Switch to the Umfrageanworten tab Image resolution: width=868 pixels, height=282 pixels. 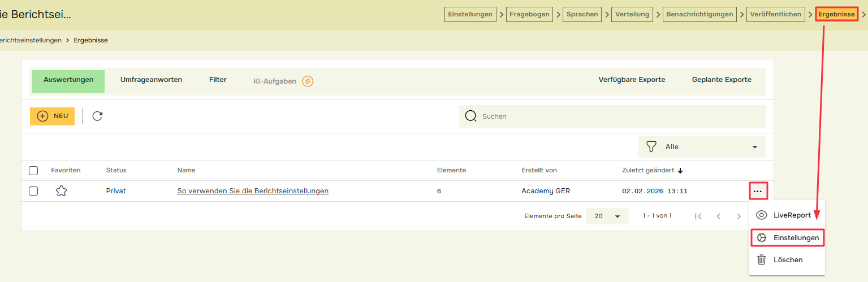click(151, 80)
